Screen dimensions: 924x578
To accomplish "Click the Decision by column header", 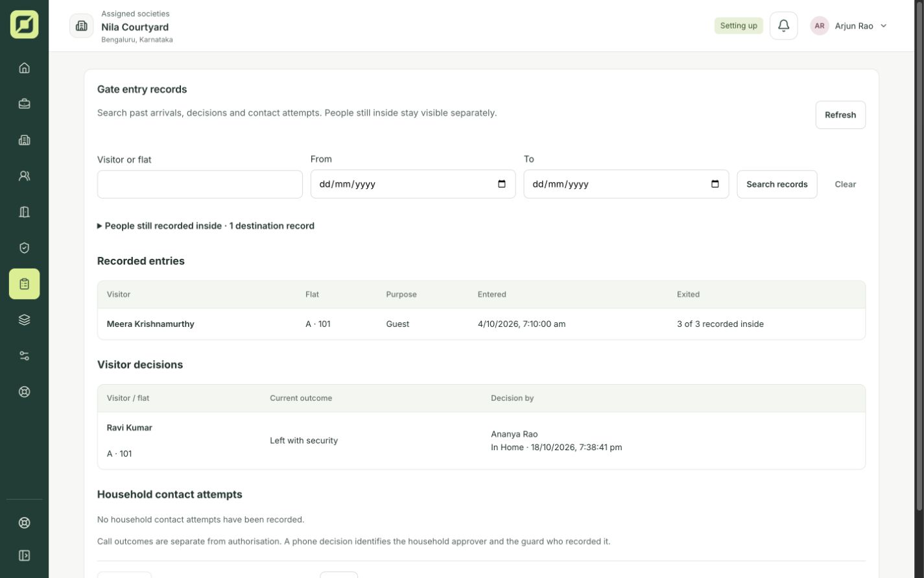I will [x=512, y=398].
